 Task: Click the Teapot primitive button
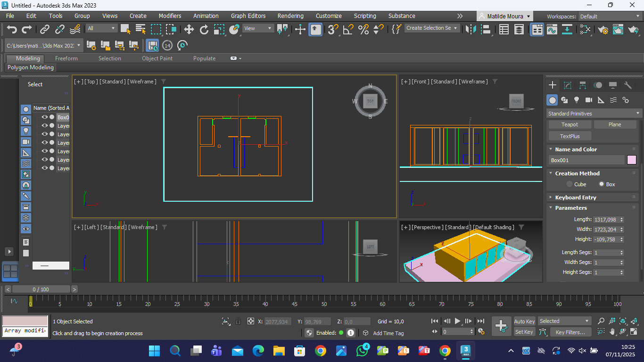click(570, 124)
